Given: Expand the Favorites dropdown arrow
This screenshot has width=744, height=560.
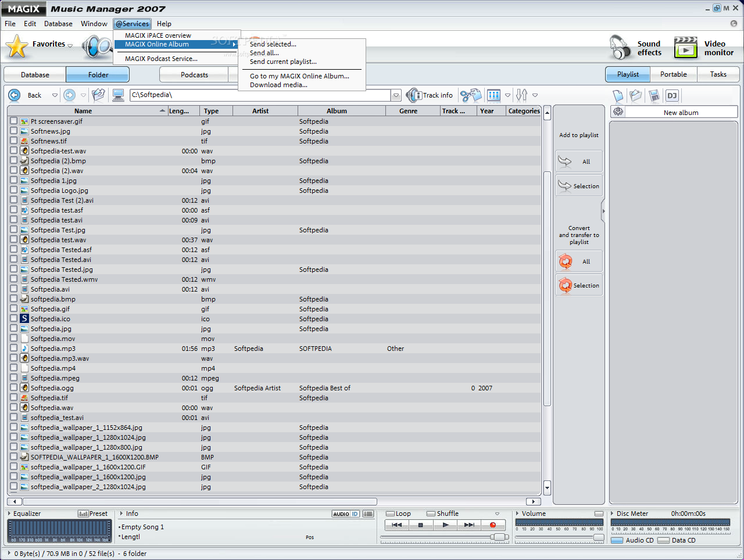Looking at the screenshot, I should [70, 46].
